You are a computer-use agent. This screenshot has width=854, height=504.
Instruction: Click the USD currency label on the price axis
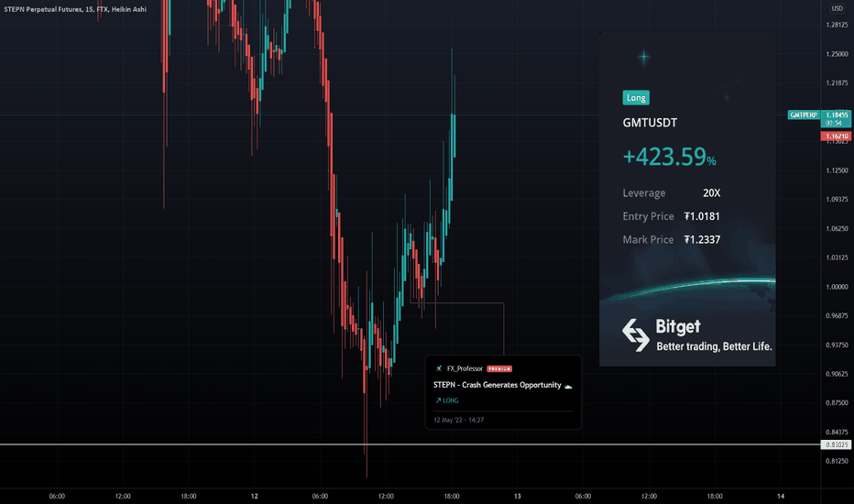(837, 8)
